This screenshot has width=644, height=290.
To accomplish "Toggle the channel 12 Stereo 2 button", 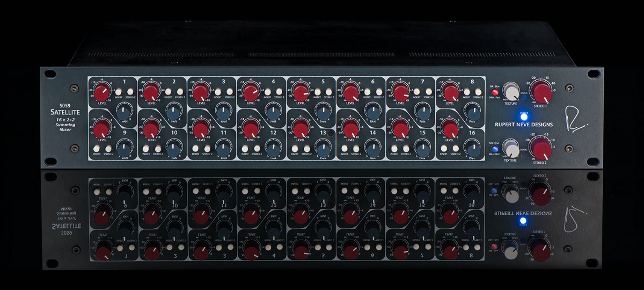I will [256, 148].
